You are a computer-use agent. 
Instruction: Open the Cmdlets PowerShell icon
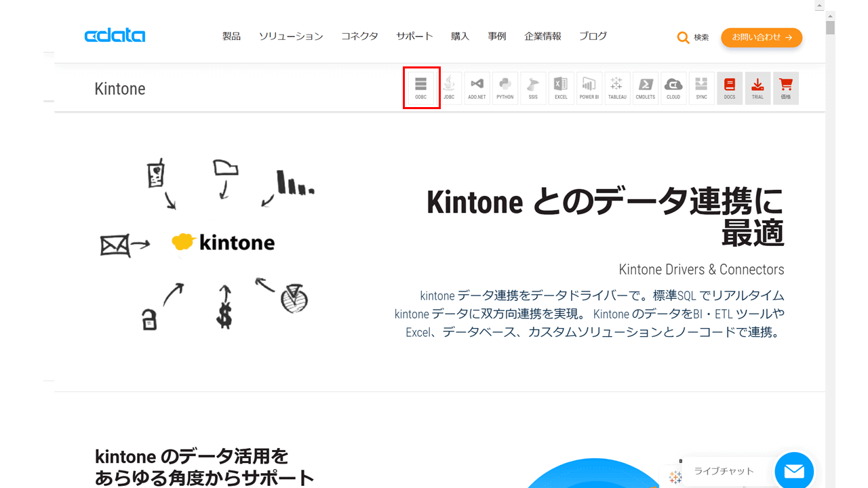pyautogui.click(x=646, y=88)
